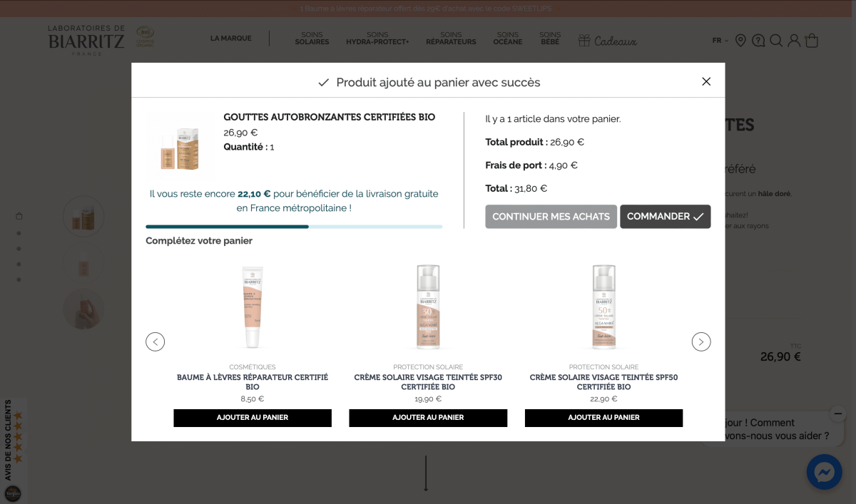Screen dimensions: 856x504
Task: Click CRÈME SOLAIRE VISAGE TEINTÉE SPF30 title
Action: 428,382
